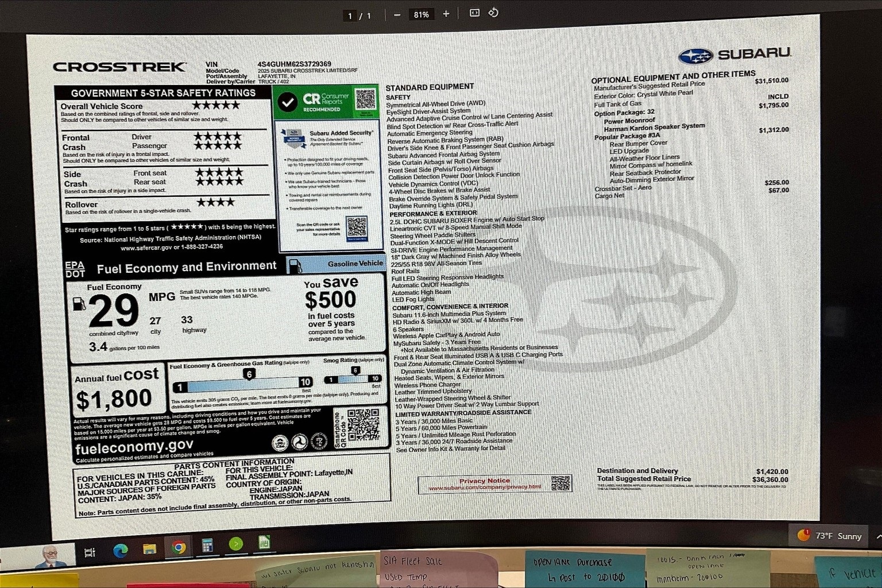The width and height of the screenshot is (882, 588).
Task: Click the Total Suggested Retail Price $36,360.00
Action: pyautogui.click(x=770, y=479)
